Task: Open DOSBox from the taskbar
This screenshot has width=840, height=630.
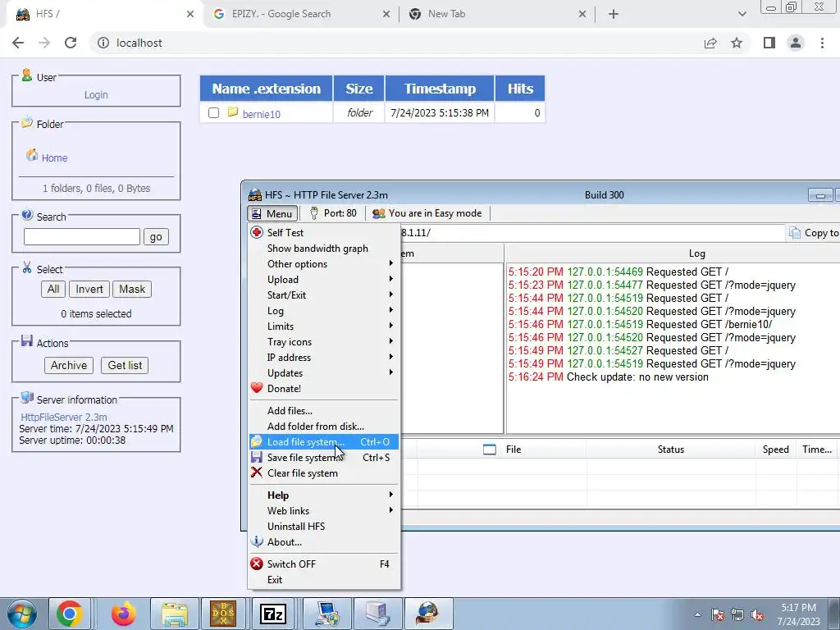Action: [x=223, y=614]
